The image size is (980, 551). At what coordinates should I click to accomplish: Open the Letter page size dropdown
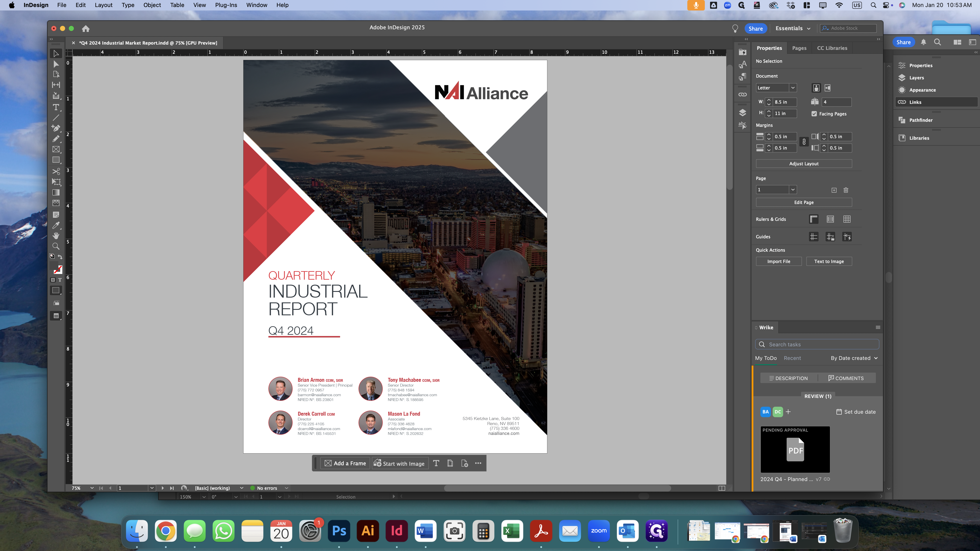tap(793, 88)
